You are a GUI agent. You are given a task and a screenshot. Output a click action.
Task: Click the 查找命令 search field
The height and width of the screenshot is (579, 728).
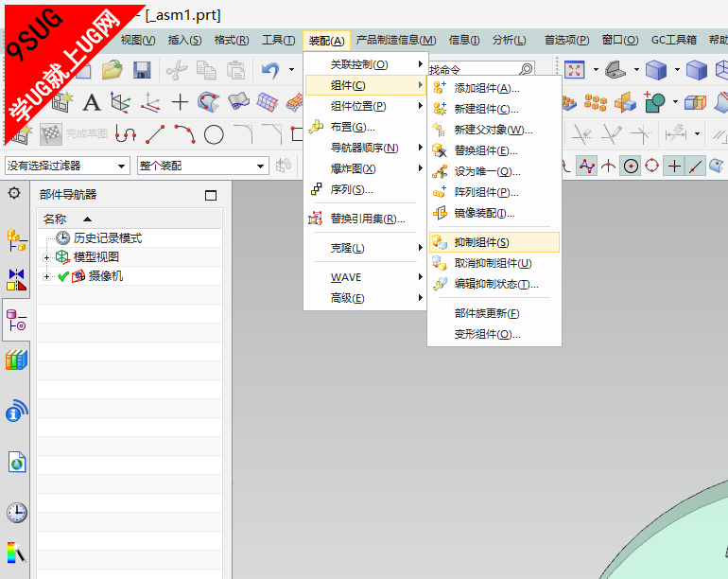(x=474, y=70)
